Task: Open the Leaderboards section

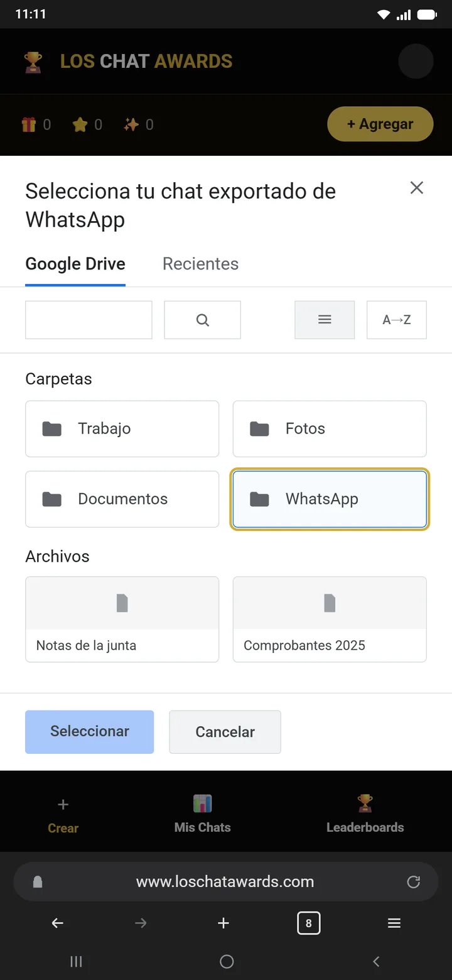Action: tap(365, 815)
